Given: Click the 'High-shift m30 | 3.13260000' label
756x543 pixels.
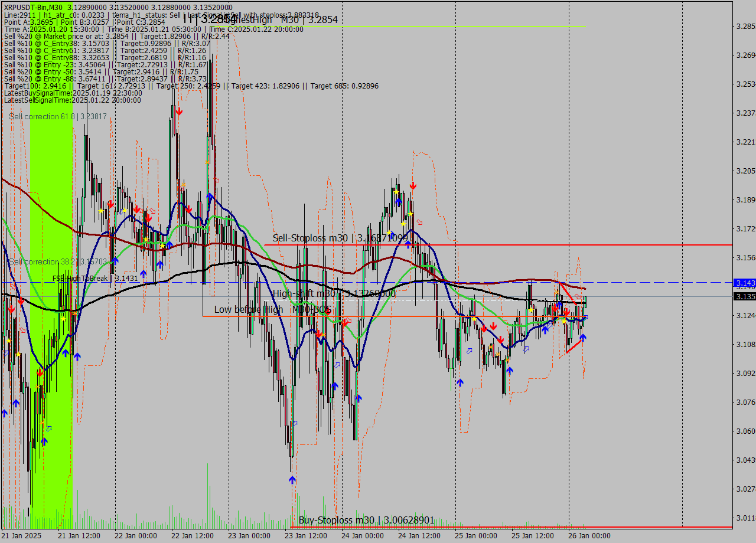Looking at the screenshot, I should [334, 293].
